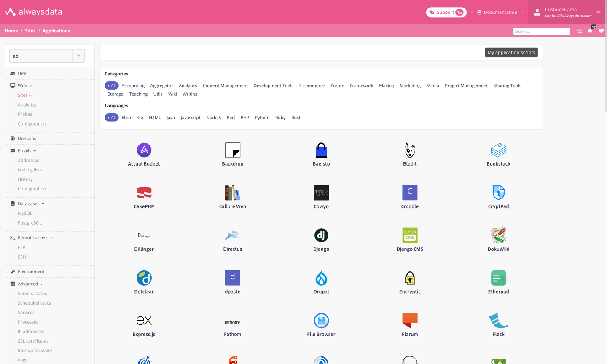Filter by Content Management category
Image resolution: width=607 pixels, height=364 pixels.
(x=225, y=86)
